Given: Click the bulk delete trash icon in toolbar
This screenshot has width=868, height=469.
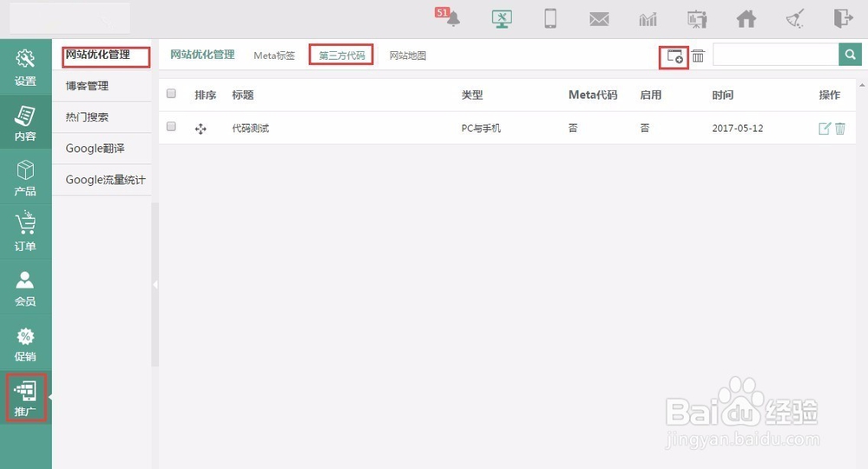Looking at the screenshot, I should point(698,56).
